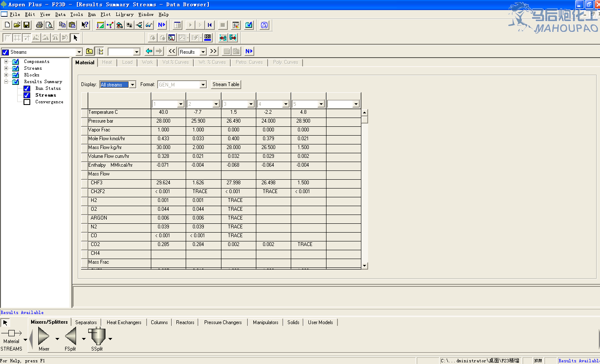
Task: Click the Convergence checkbox in tree
Action: (27, 102)
